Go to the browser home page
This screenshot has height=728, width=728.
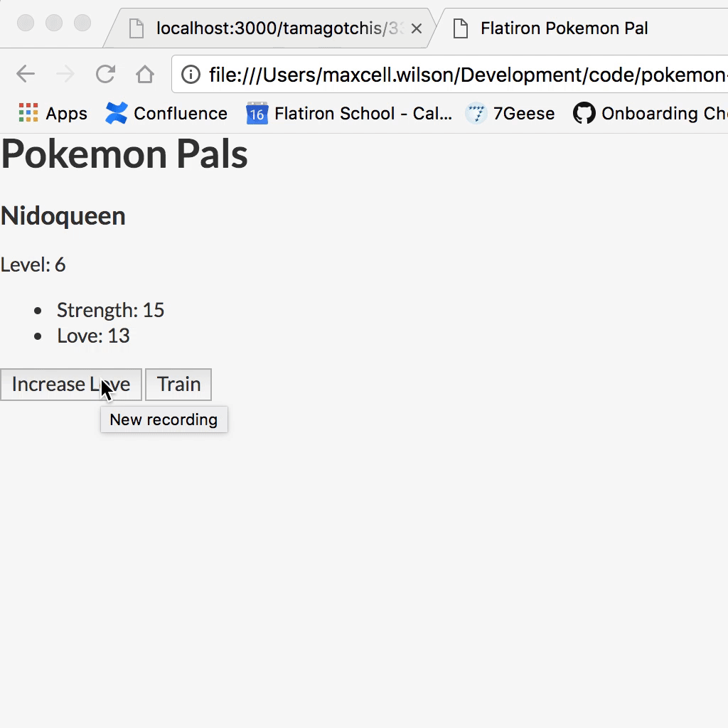145,74
